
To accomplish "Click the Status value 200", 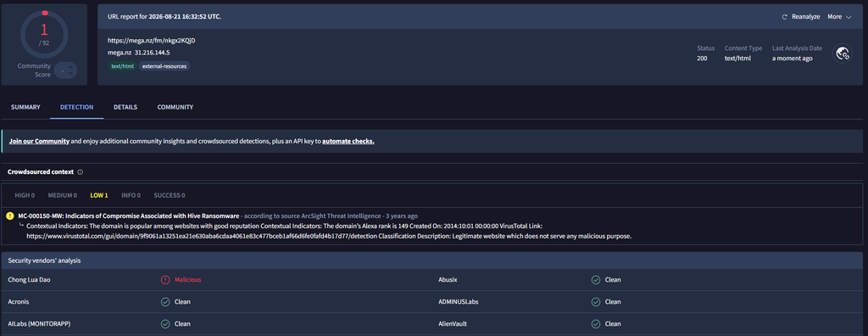I will (702, 59).
